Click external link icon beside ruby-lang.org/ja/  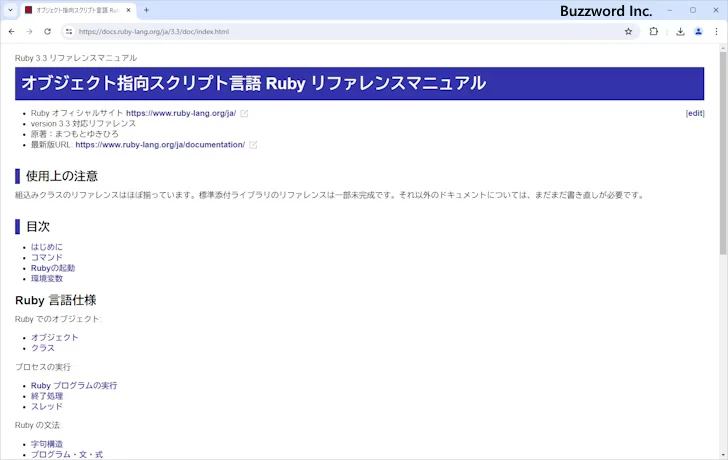[244, 113]
